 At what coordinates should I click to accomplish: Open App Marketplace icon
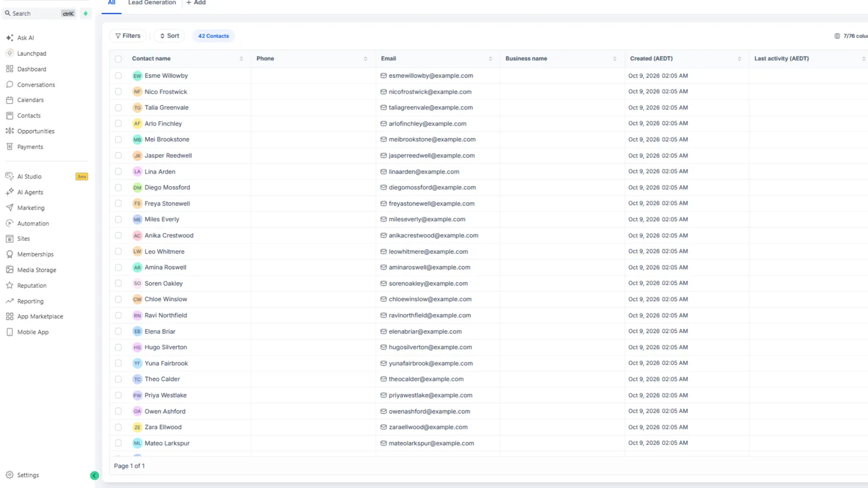(10, 317)
